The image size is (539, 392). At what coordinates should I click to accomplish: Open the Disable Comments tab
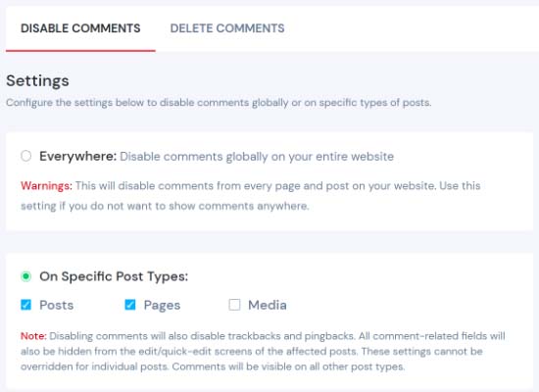pyautogui.click(x=80, y=28)
